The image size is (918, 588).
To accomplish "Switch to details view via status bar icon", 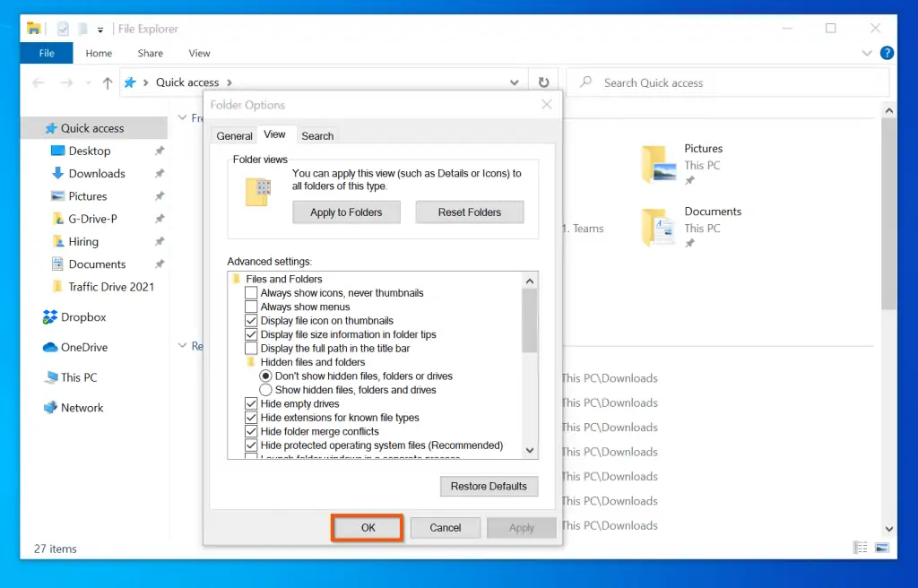I will 860,547.
